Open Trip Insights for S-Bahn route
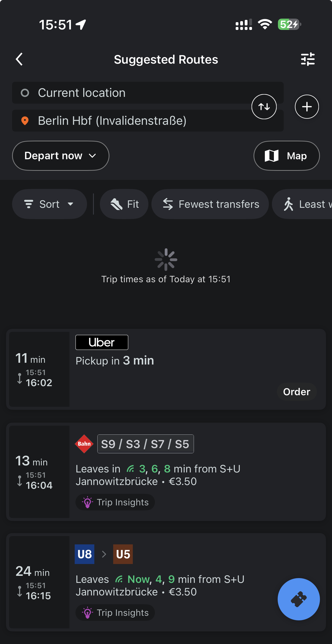This screenshot has width=332, height=644. pos(115,502)
